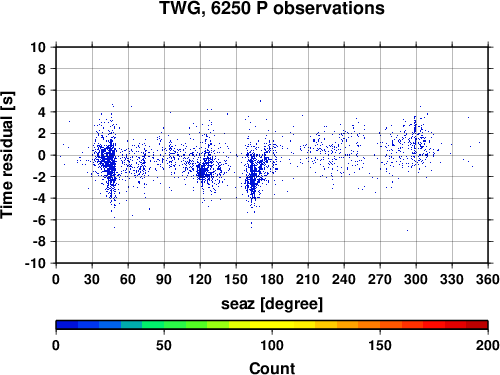Click the plot title "TWG, 6250 P observations"
Viewport: 500px width, 375px height.
[272, 8]
